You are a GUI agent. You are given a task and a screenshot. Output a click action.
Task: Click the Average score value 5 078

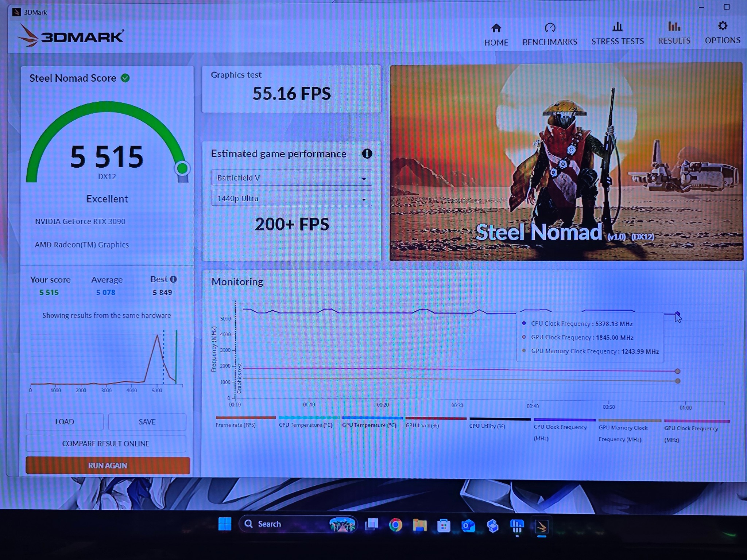click(x=106, y=292)
